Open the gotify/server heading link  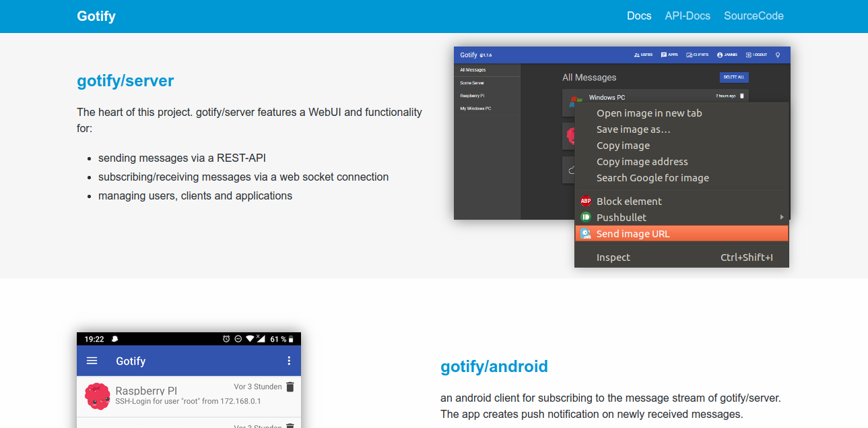click(125, 81)
